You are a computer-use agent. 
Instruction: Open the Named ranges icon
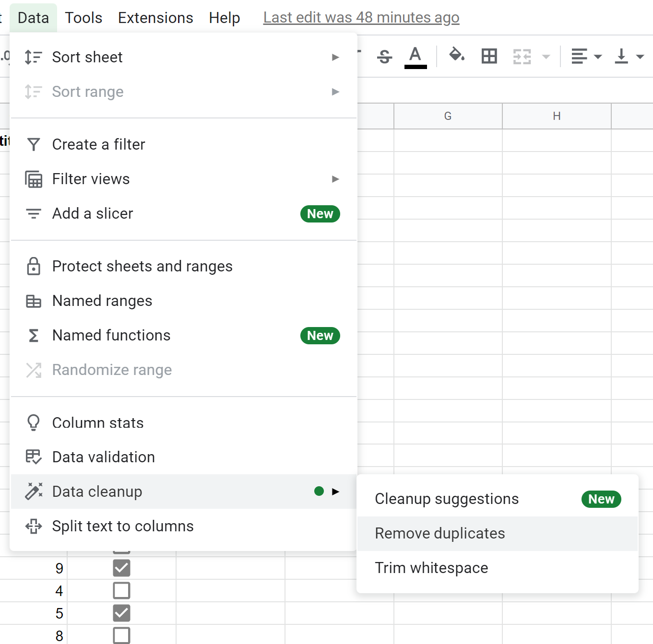coord(34,301)
